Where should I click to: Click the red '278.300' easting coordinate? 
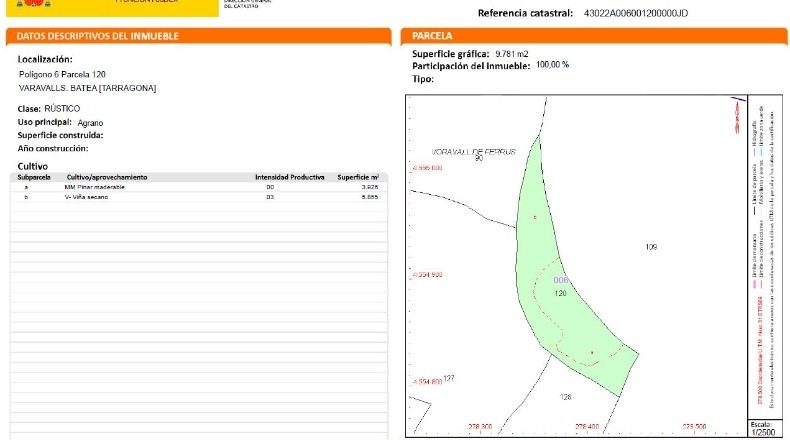coord(480,427)
